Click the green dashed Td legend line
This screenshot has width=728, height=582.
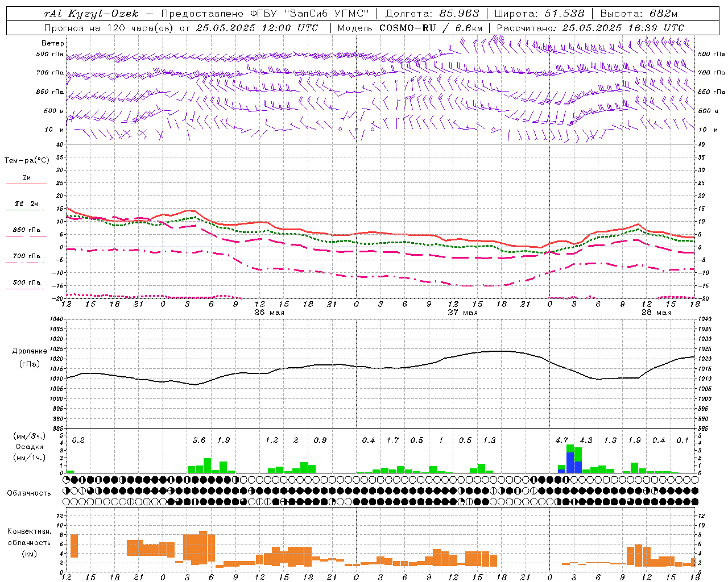pyautogui.click(x=26, y=210)
